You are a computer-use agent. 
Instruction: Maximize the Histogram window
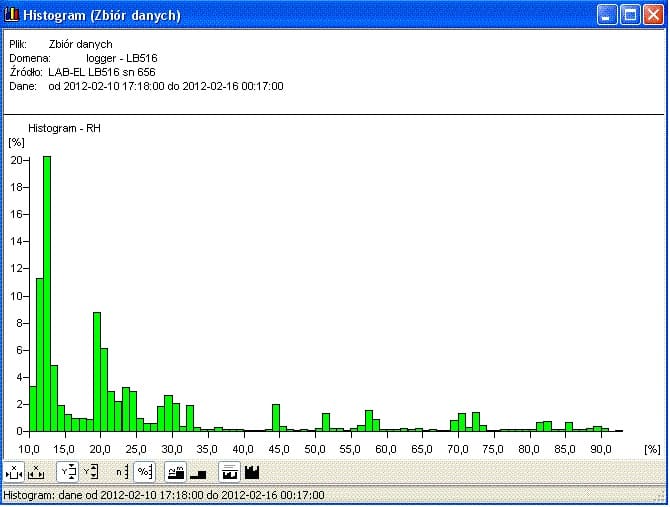coord(630,15)
